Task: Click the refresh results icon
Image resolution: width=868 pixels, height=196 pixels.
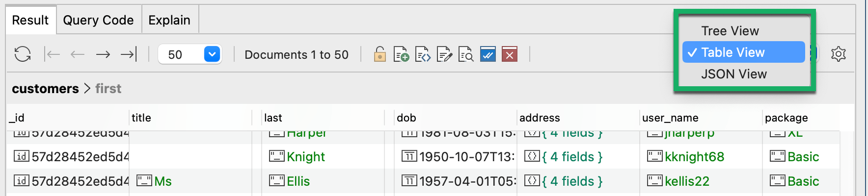Action: click(23, 54)
